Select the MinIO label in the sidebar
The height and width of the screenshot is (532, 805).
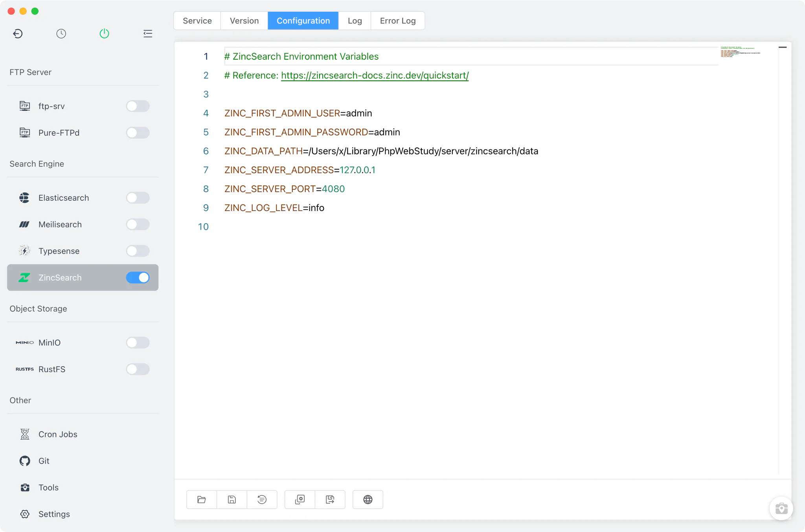tap(50, 343)
